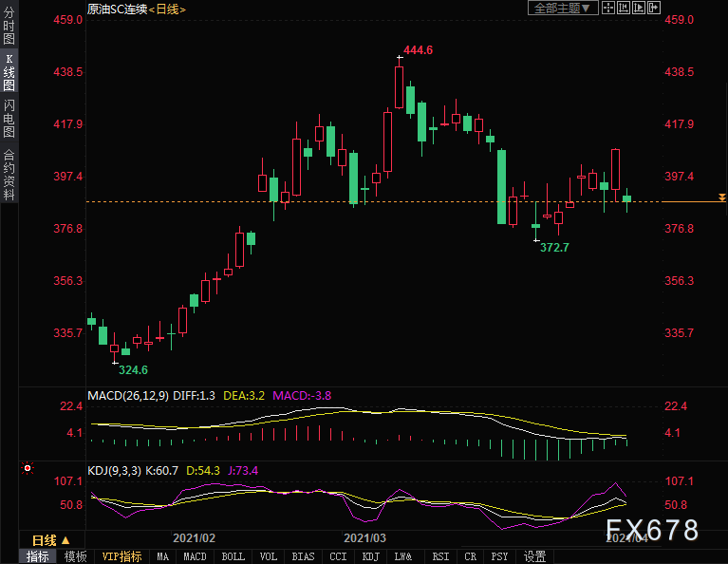Expand the 日线 period selector at bottom left
Screen dimensions: 728x564
click(51, 540)
